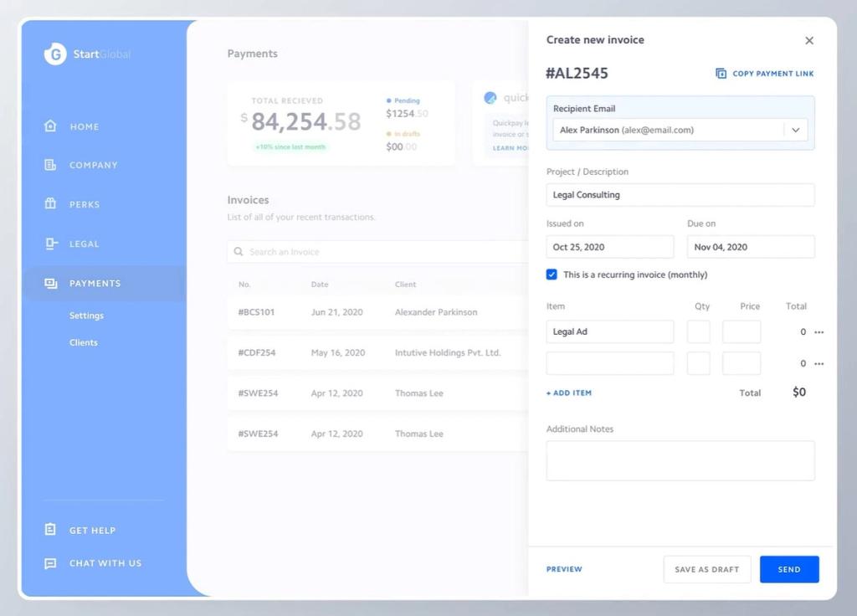Screen dimensions: 857x616
Task: Click Intutive Holdings Pvt. Ltd. client
Action: 448,352
